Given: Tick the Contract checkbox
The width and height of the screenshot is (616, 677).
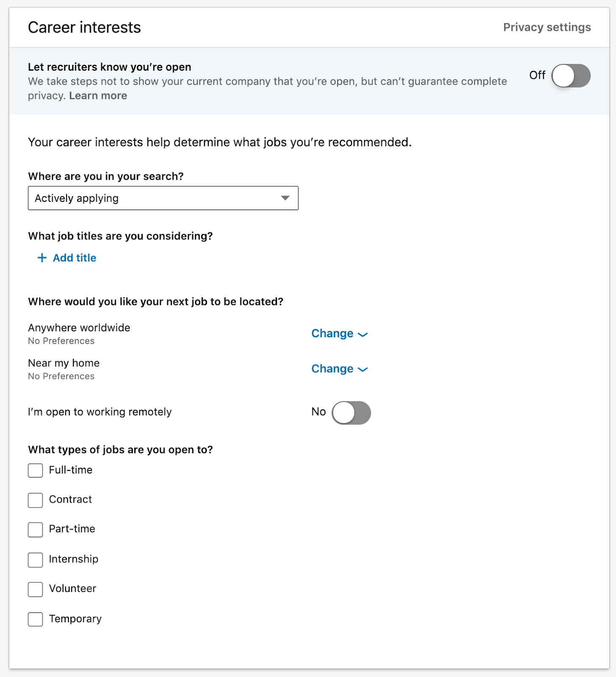Looking at the screenshot, I should 36,500.
